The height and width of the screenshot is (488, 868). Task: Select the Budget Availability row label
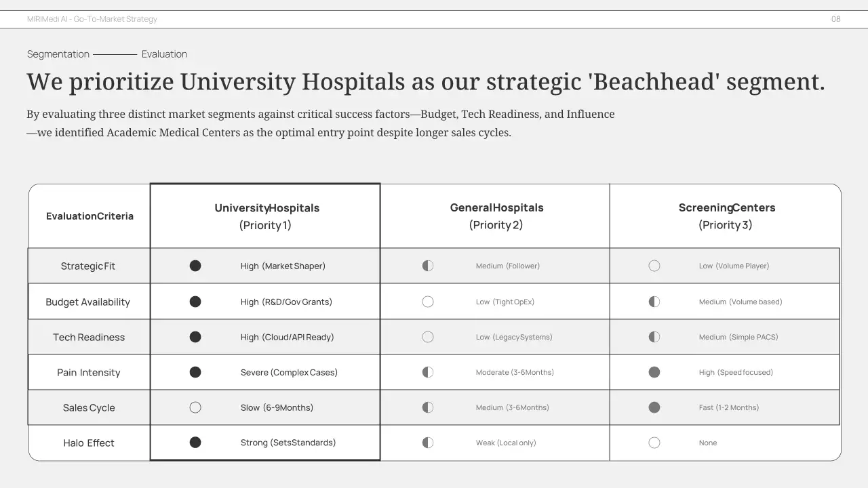(88, 302)
